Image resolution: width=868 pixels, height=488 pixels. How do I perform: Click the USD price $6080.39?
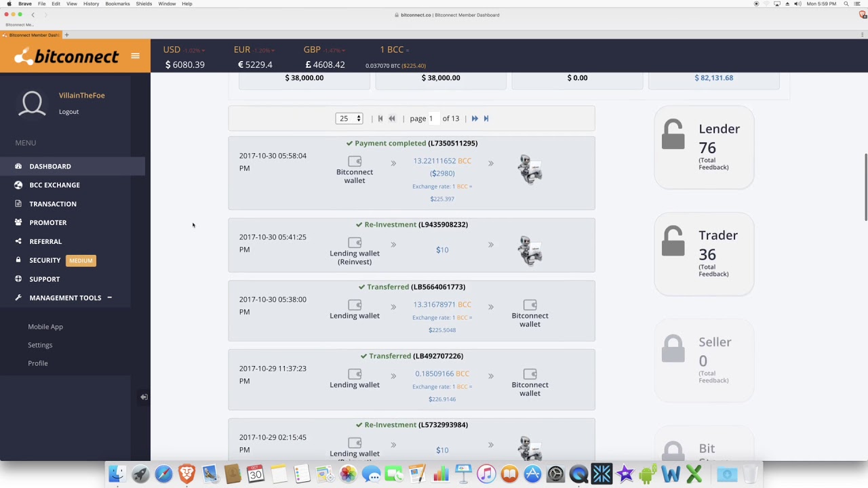point(185,65)
